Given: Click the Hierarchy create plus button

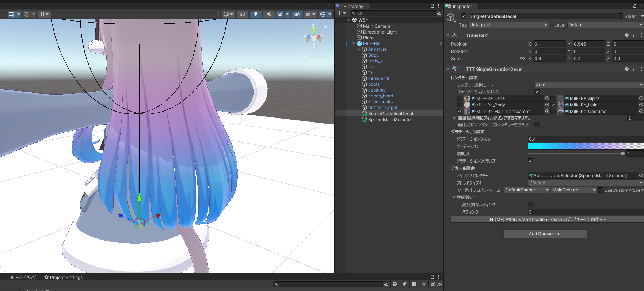Looking at the screenshot, I should (339, 13).
